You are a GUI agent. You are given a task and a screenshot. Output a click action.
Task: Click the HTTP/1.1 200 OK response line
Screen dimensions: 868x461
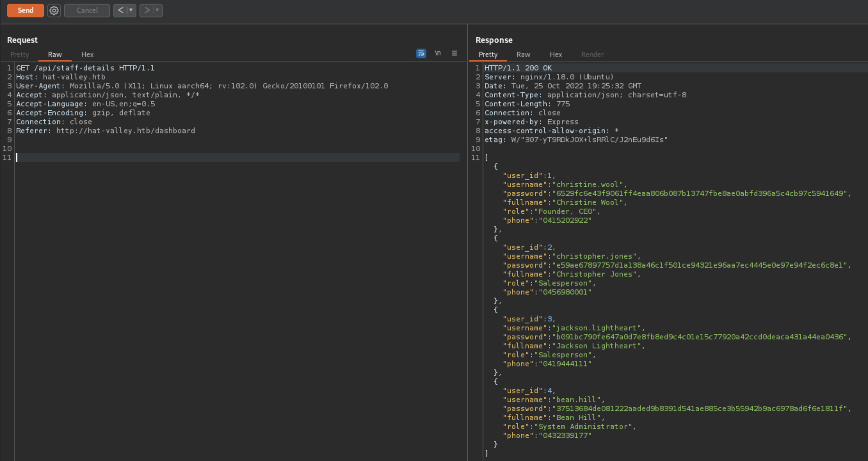(518, 68)
